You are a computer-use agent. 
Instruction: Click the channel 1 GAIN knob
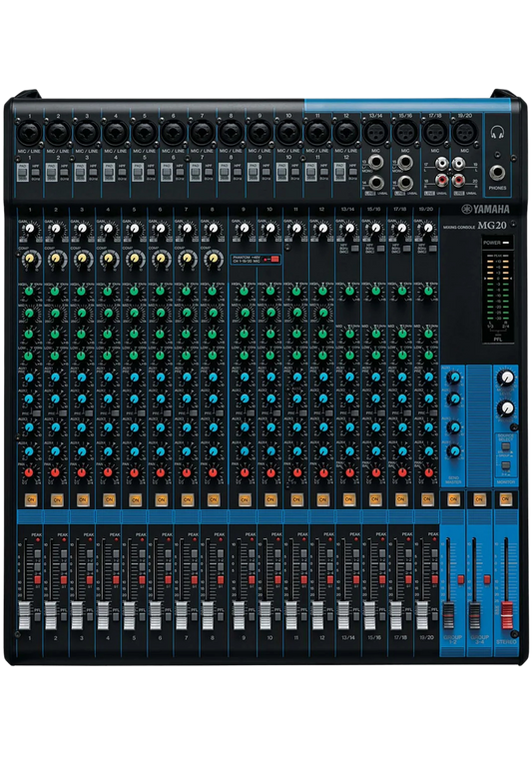[30, 229]
